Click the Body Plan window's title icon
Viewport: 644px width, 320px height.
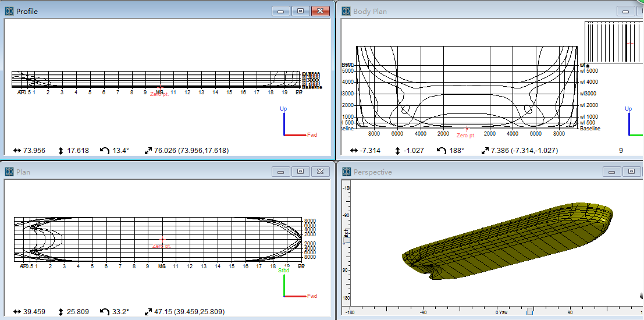click(x=347, y=11)
